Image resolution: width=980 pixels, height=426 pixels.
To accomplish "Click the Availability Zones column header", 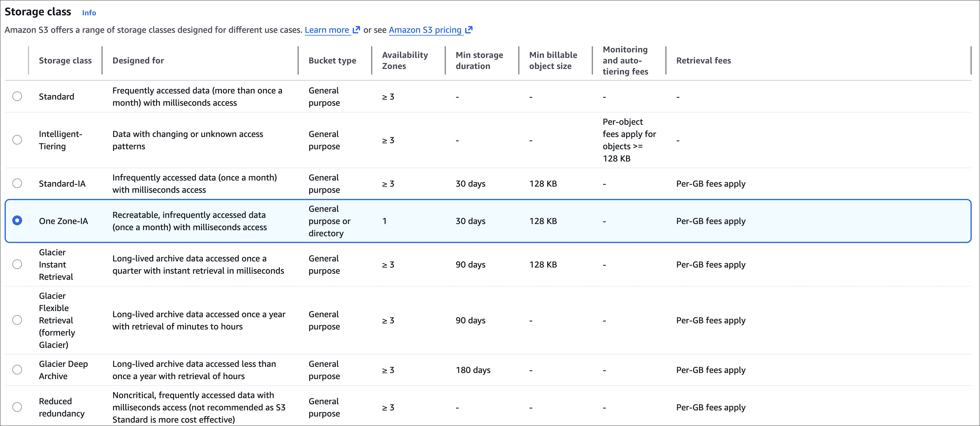I will (x=405, y=60).
